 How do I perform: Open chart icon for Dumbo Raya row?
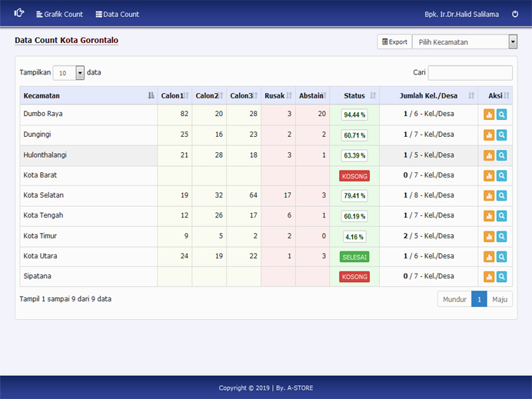[489, 115]
